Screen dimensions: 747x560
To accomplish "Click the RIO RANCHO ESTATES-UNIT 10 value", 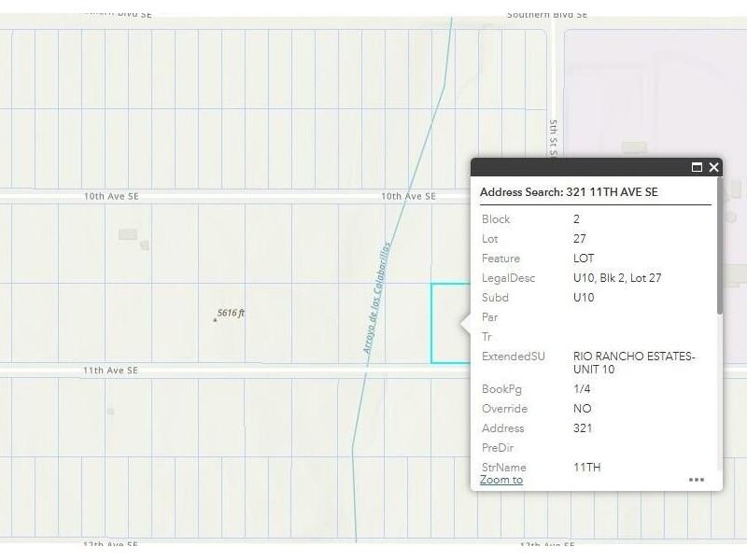I will pos(634,363).
